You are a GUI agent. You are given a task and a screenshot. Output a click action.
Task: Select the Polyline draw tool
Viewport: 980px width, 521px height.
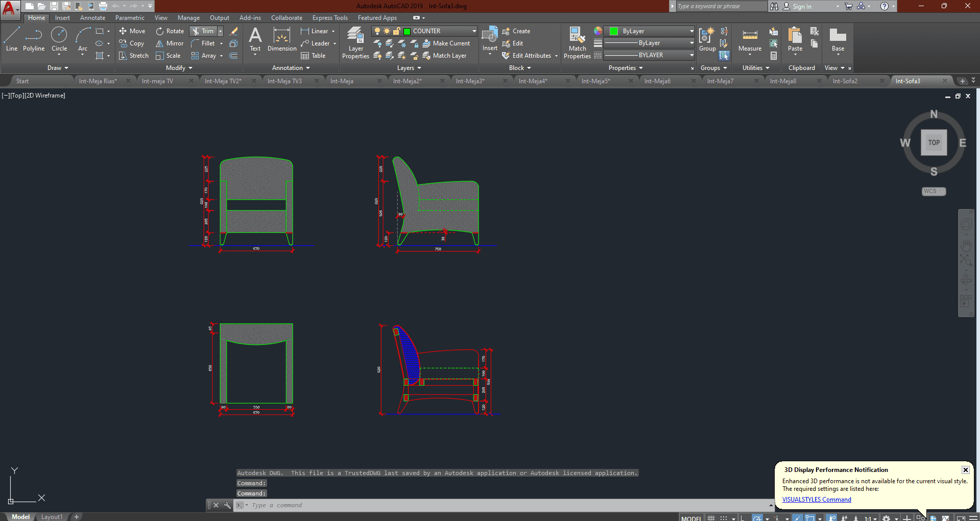[33, 39]
